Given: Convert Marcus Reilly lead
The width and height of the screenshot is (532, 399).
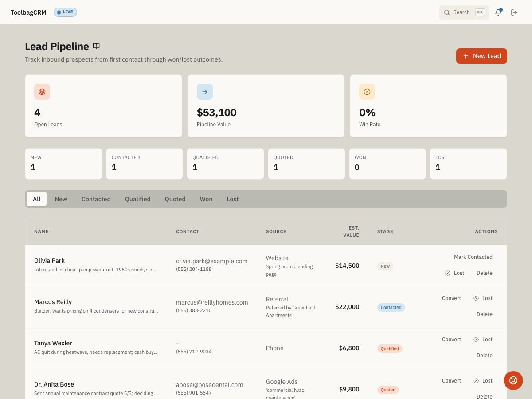Looking at the screenshot, I should (451, 298).
